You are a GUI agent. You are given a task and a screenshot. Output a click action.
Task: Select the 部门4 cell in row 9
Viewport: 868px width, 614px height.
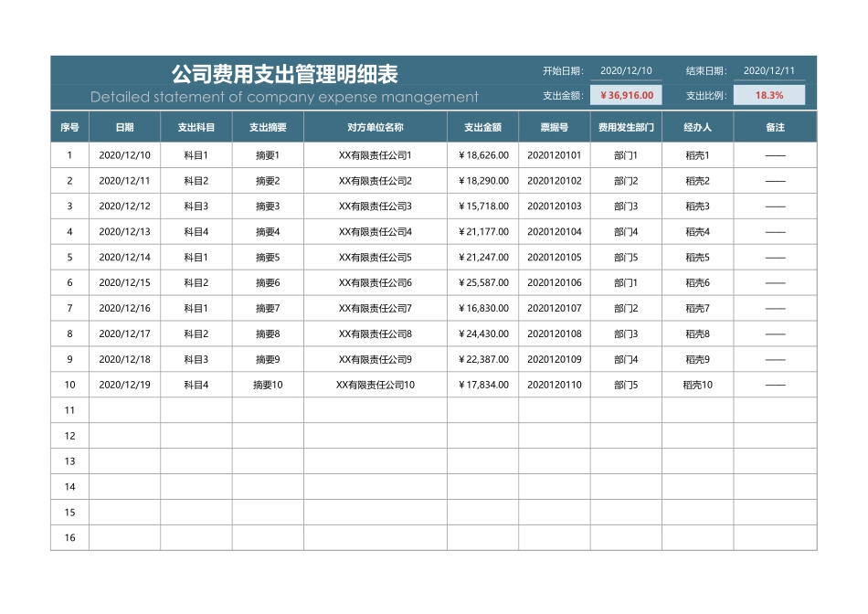click(627, 360)
